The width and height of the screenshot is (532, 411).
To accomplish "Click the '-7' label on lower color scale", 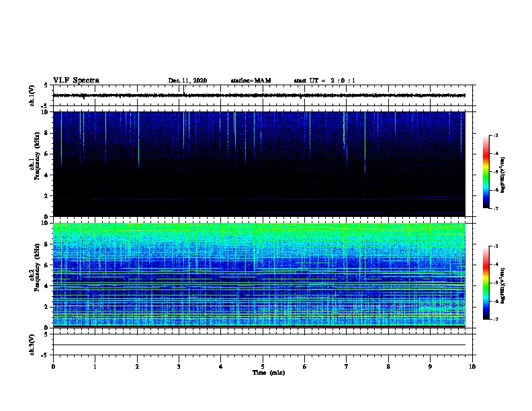I will pyautogui.click(x=496, y=319).
